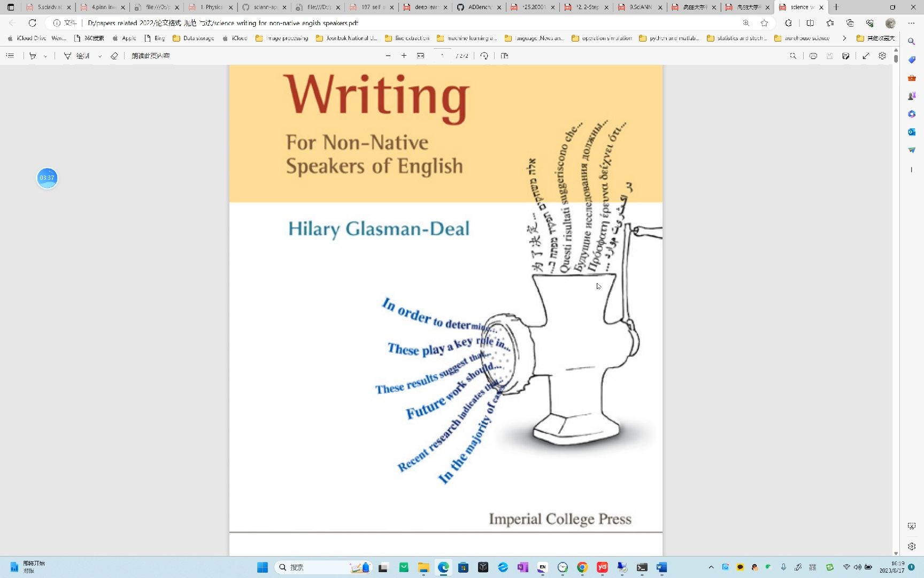Open the collections icon
This screenshot has height=578, width=924.
coord(850,23)
